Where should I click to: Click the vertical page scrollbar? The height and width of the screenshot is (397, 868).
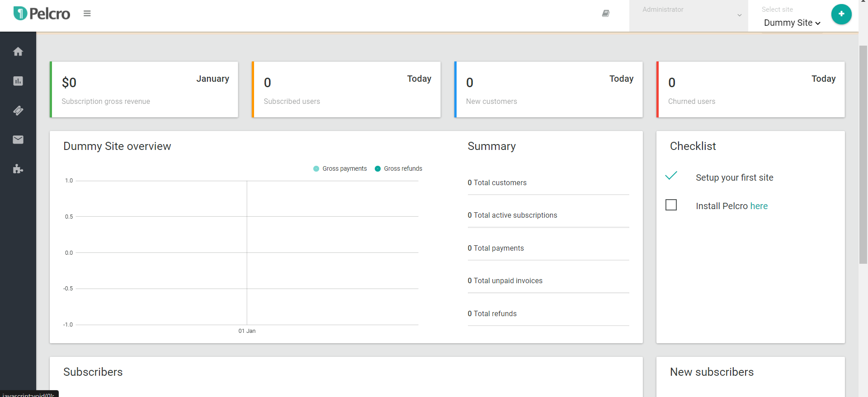tap(863, 154)
